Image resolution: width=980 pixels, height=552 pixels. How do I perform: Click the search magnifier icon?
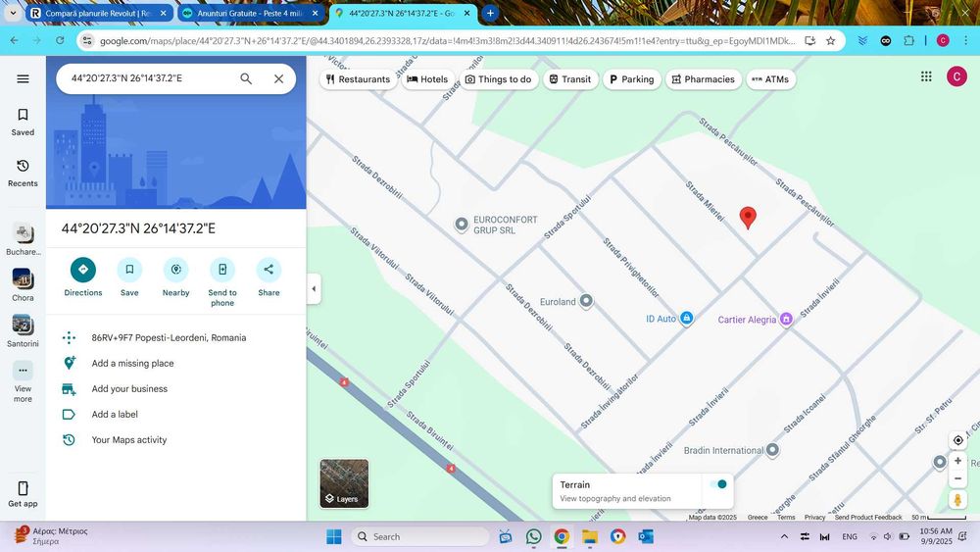246,78
